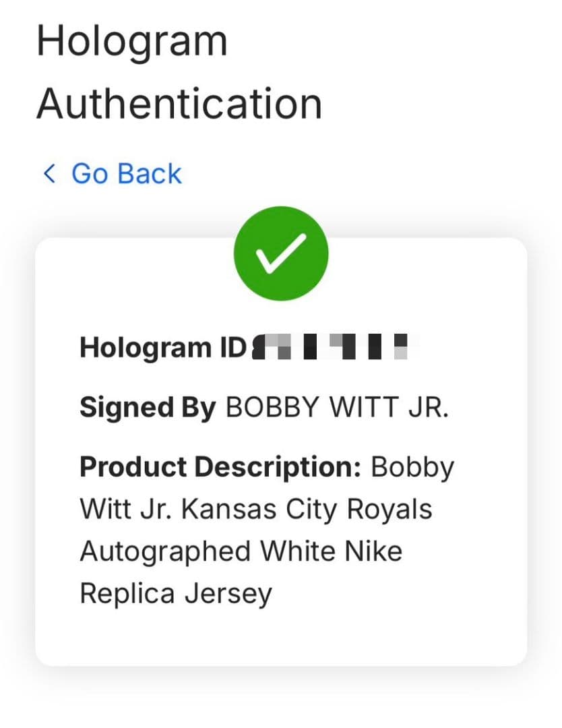562x728 pixels.
Task: Click the word Autographed in the description
Action: coord(165,551)
